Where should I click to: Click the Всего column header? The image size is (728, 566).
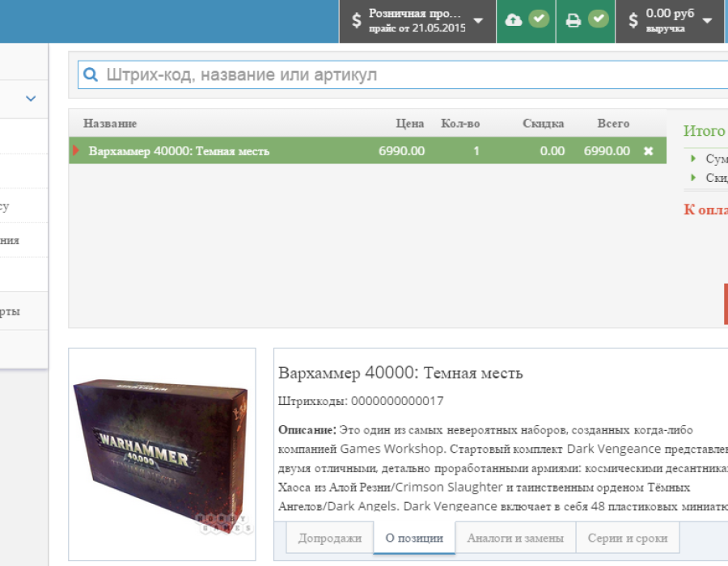613,124
